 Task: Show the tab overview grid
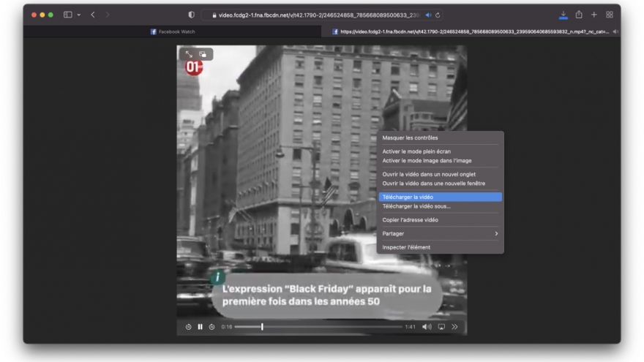[x=609, y=15]
